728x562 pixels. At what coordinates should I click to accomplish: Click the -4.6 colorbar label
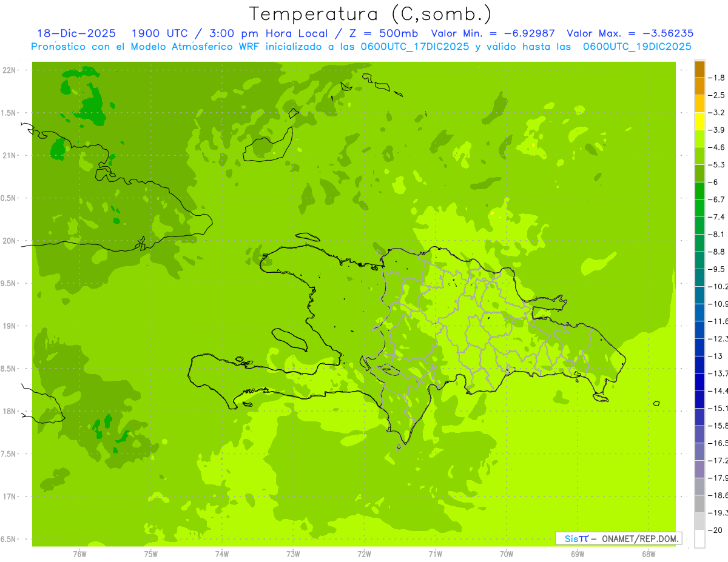click(717, 147)
